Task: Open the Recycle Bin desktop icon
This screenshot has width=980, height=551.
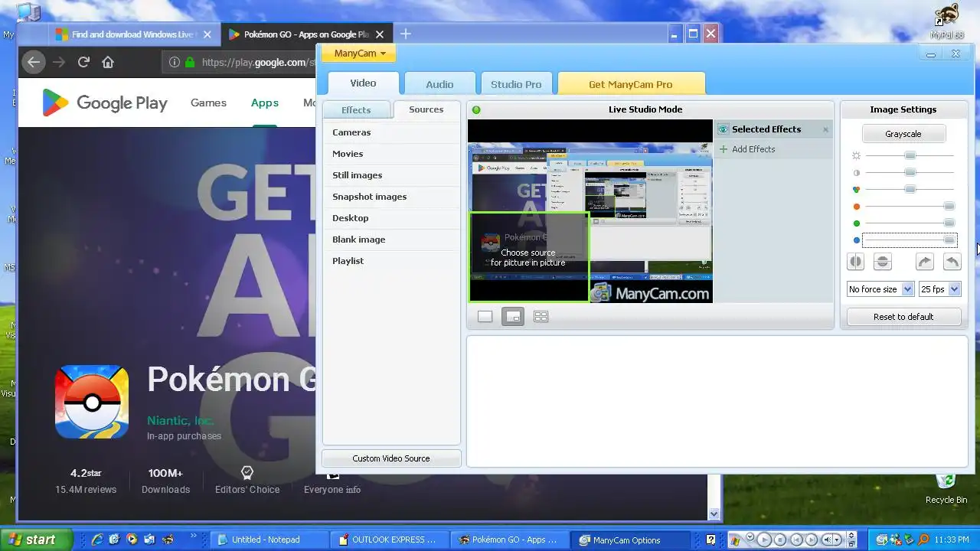Action: (946, 487)
